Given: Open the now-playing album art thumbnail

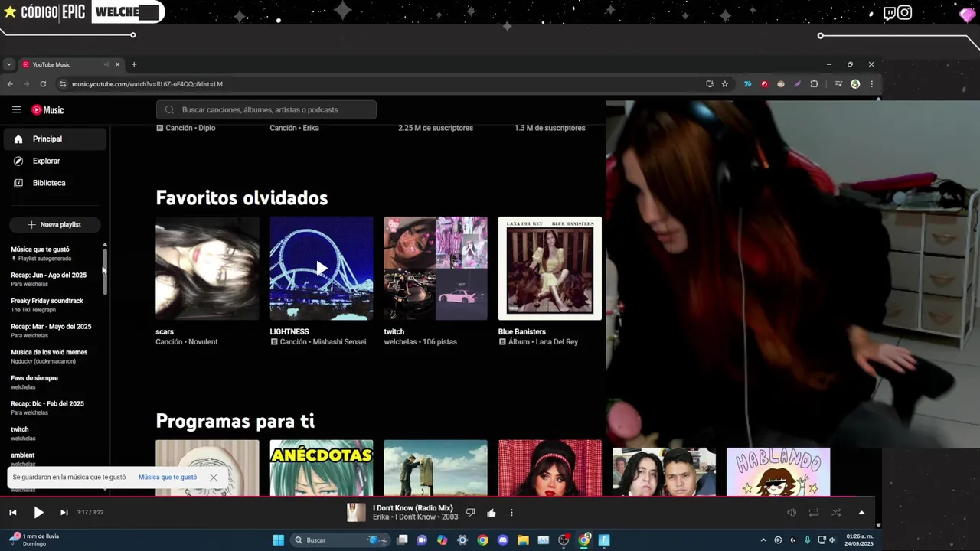Looking at the screenshot, I should [356, 513].
